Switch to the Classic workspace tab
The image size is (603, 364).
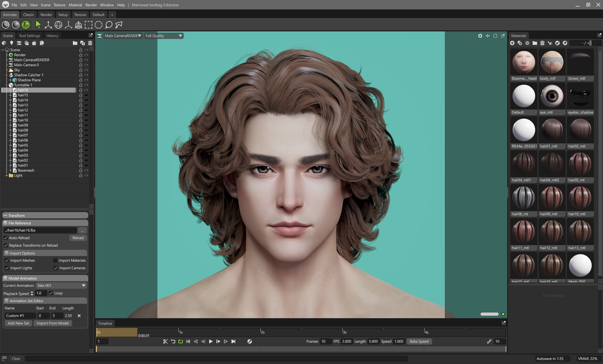[x=29, y=15]
